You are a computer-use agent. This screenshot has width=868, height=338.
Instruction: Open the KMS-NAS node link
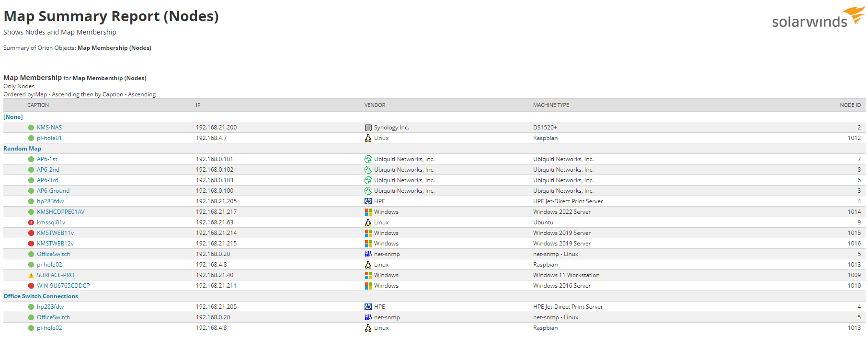(x=49, y=128)
